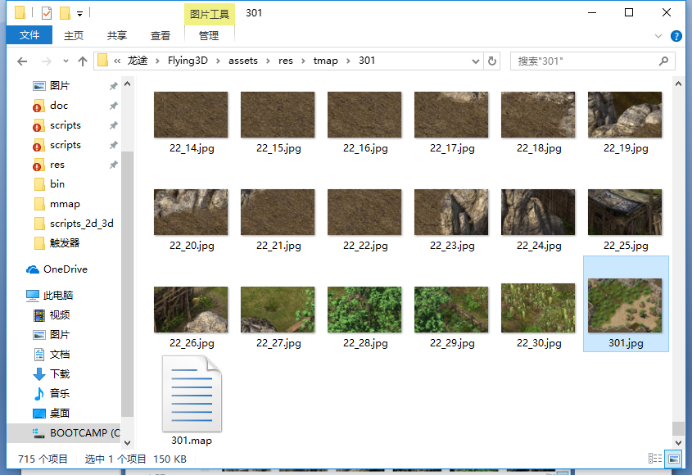Image resolution: width=693 pixels, height=476 pixels.
Task: Open the 管理 picture tools tab
Action: pos(209,35)
